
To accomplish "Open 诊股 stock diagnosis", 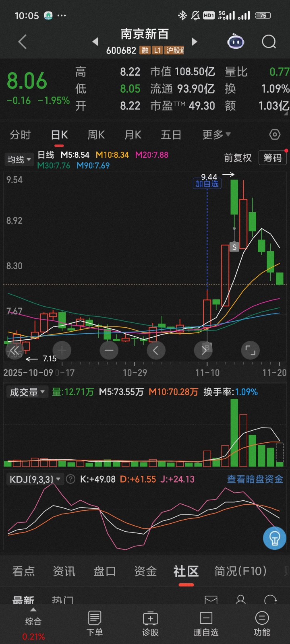I will pos(151,623).
